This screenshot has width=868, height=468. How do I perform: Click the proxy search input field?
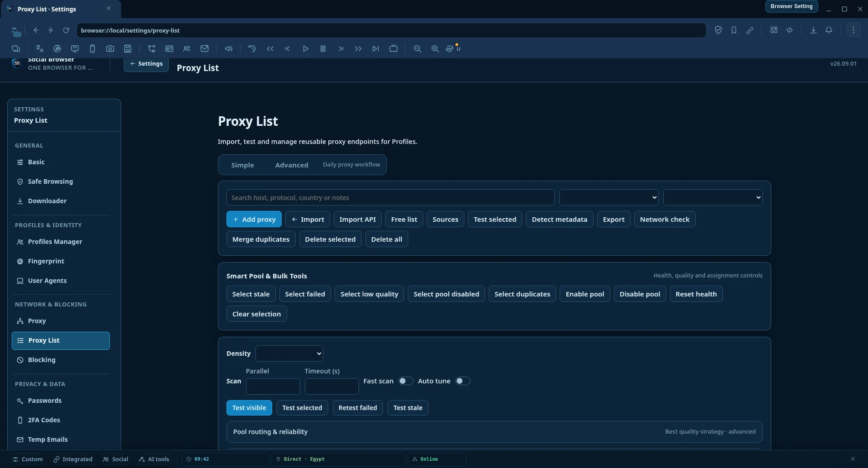point(390,197)
